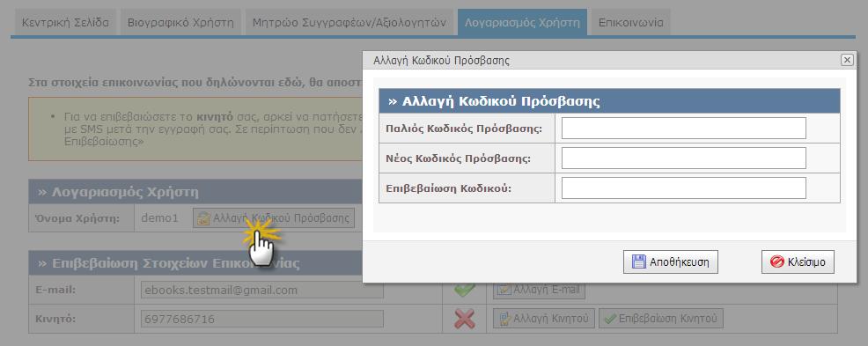Click the Κινητό row label
Screen dimensions: 868x346
coord(55,319)
